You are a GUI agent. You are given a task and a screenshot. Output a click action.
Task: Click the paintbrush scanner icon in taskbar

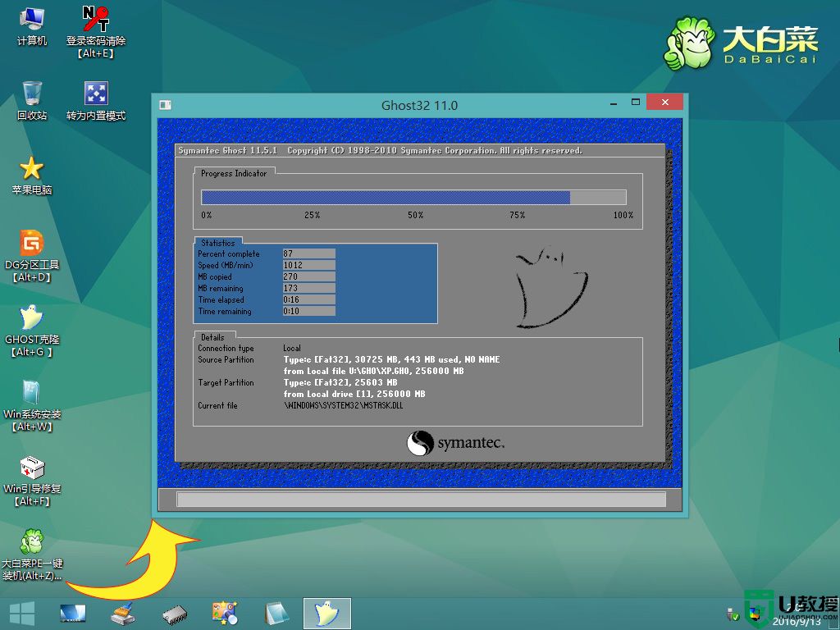(123, 614)
